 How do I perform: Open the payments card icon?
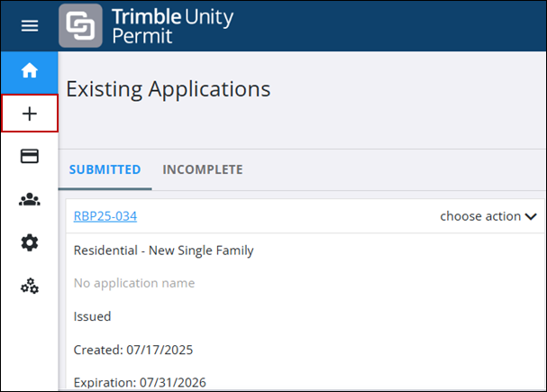tap(30, 156)
